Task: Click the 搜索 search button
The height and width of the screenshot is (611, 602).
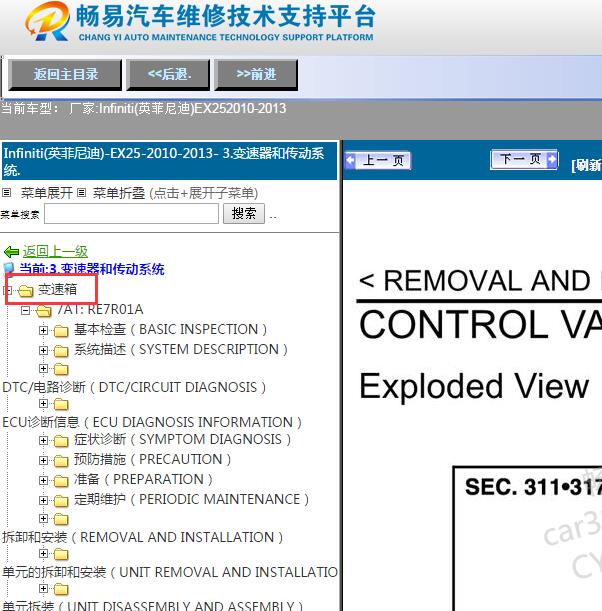Action: (244, 214)
